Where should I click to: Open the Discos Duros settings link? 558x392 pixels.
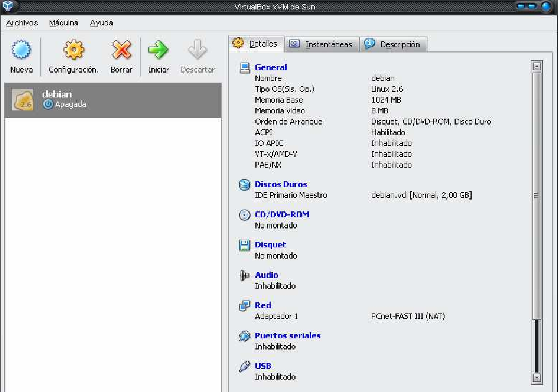[x=281, y=184]
